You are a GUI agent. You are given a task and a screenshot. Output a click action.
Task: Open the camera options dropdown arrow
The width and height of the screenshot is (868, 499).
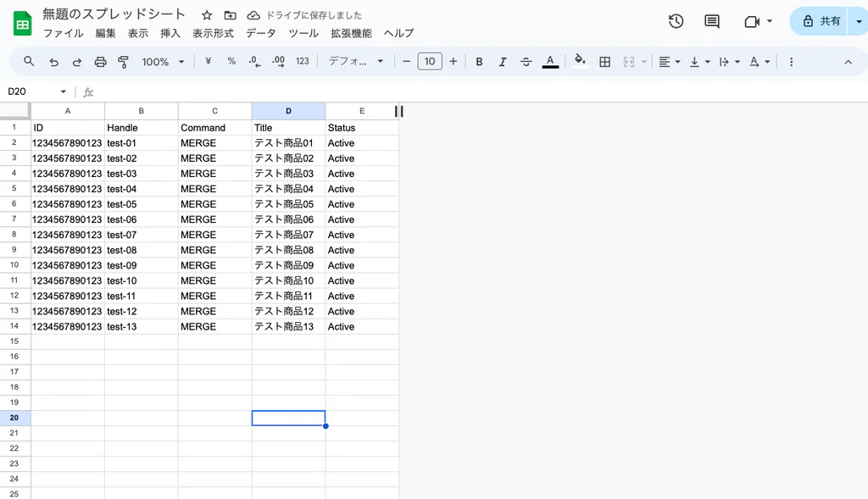pyautogui.click(x=770, y=21)
